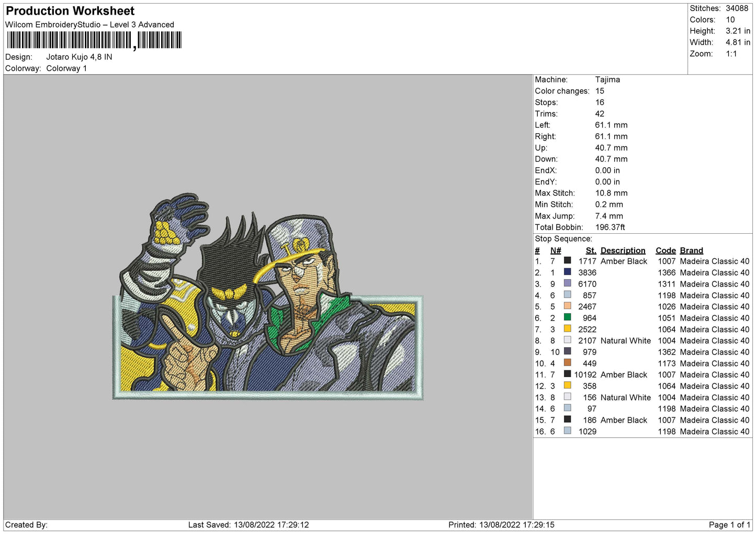The width and height of the screenshot is (756, 534).
Task: Click the Color changes value 15
Action: (x=600, y=91)
